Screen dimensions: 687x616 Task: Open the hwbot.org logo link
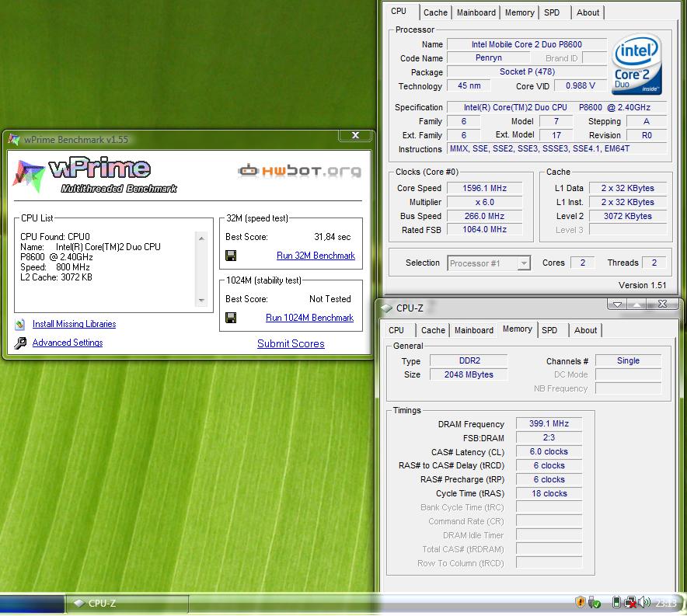point(300,170)
